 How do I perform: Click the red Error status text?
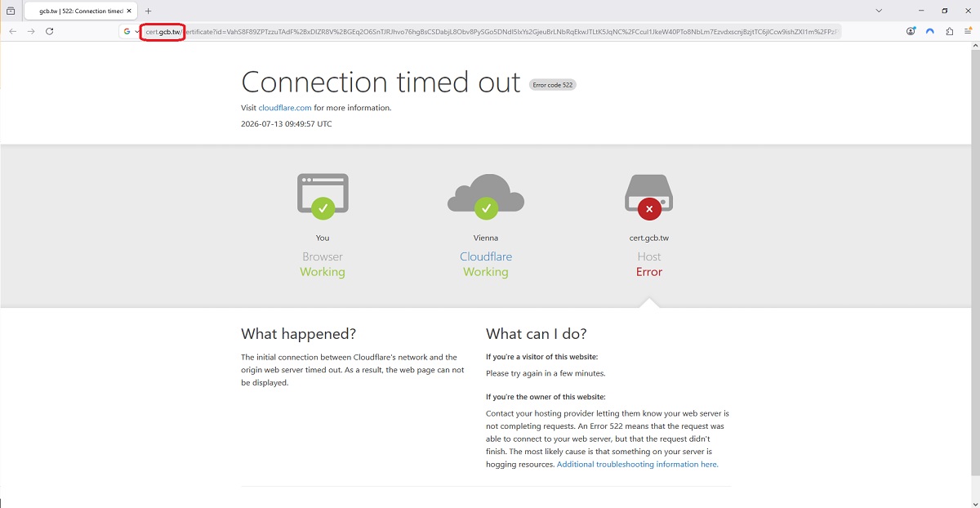[x=649, y=272]
